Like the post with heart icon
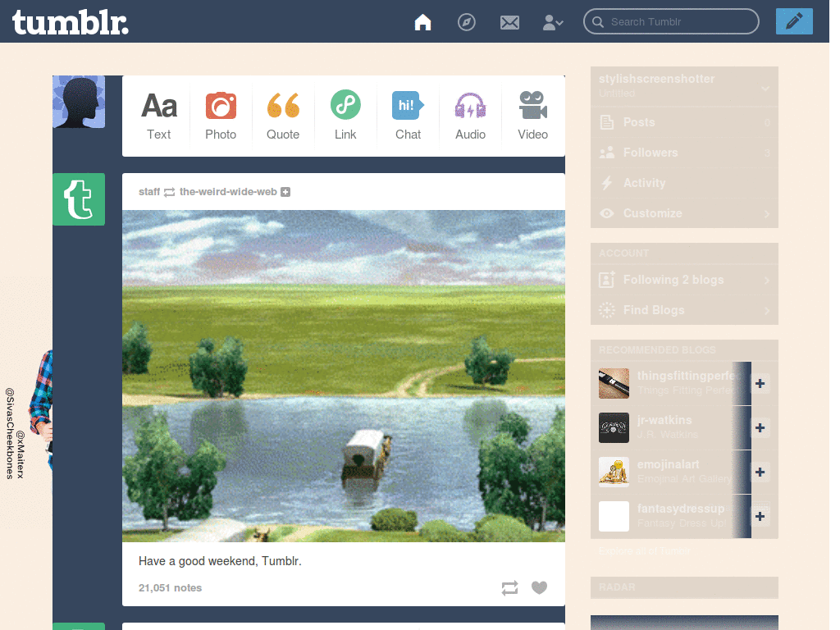840x630 pixels. coord(539,587)
